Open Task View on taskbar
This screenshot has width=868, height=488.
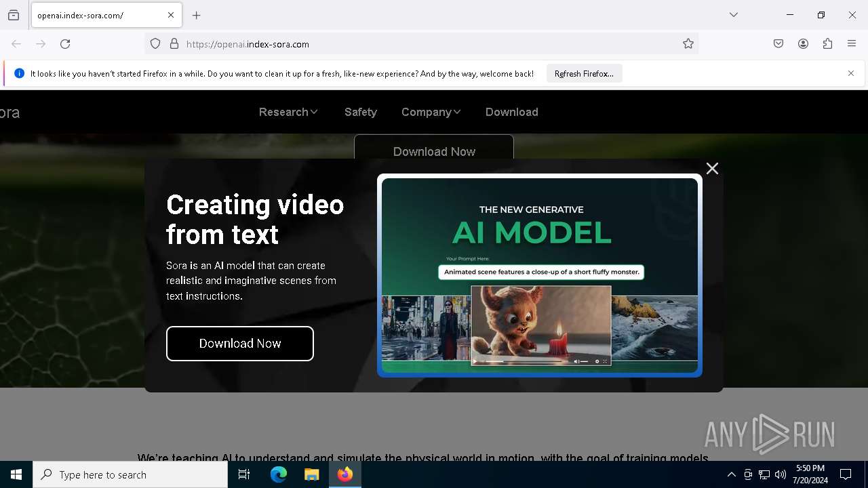click(244, 474)
